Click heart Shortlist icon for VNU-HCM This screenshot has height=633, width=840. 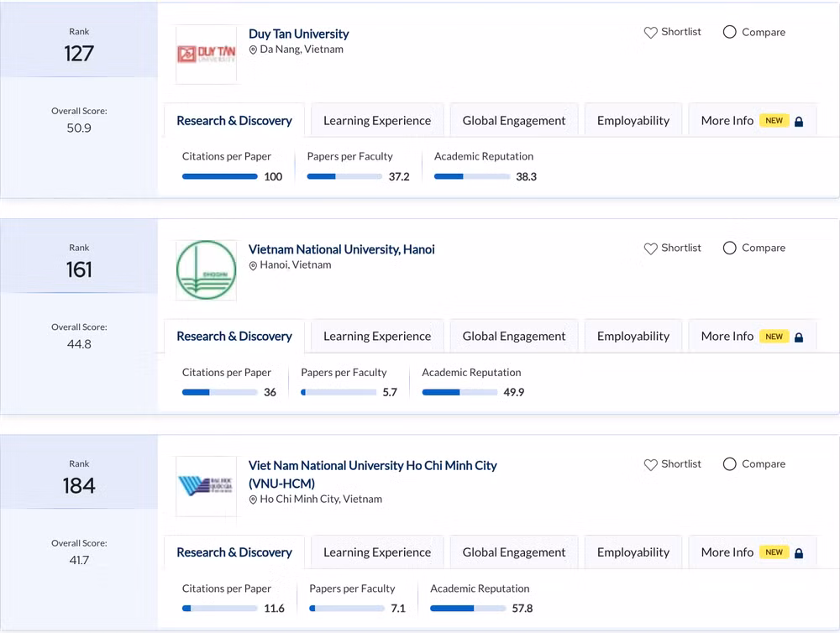650,464
